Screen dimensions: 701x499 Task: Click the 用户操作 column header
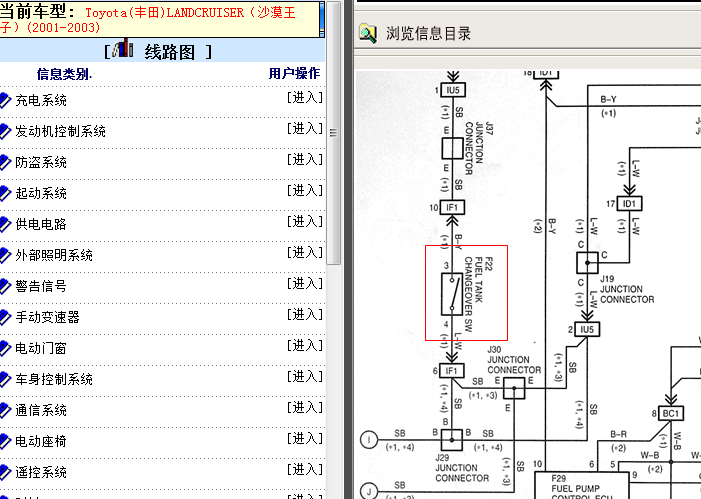pos(294,73)
